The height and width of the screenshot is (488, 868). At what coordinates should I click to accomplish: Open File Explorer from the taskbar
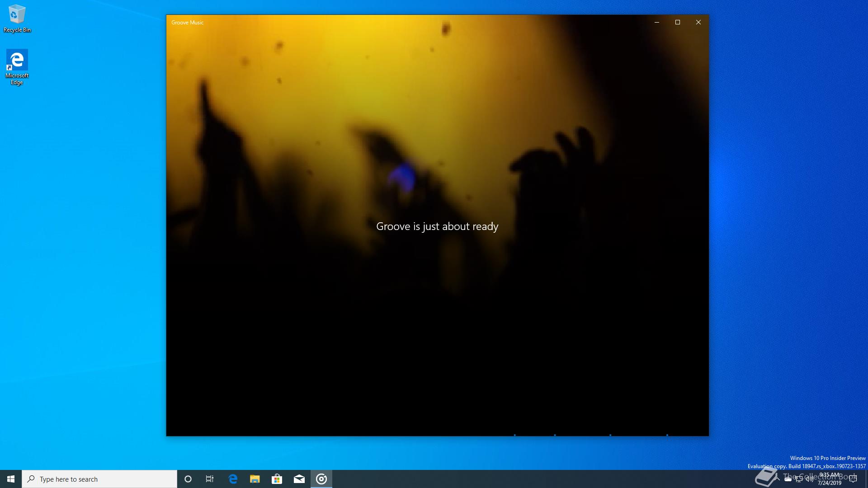pos(255,479)
